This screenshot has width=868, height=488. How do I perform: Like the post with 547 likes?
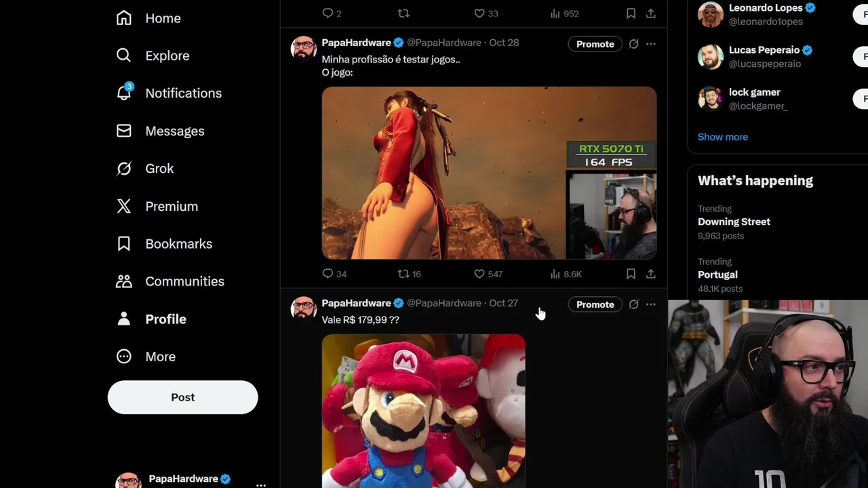[488, 274]
